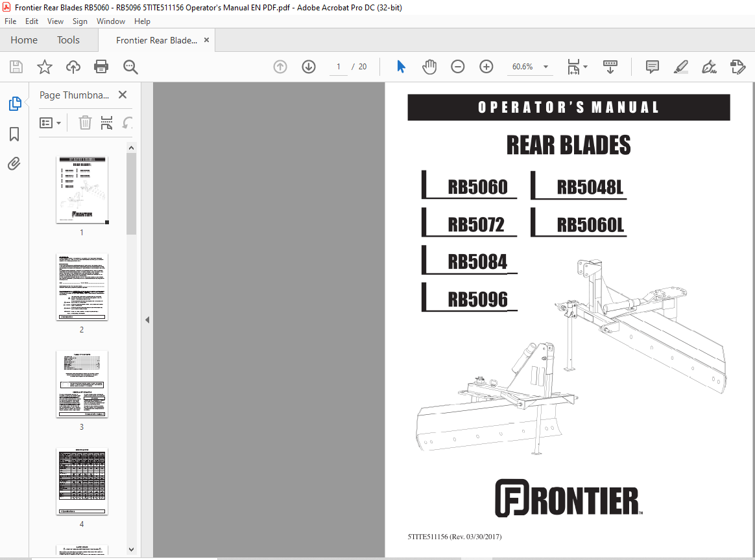755x560 pixels.
Task: Close the Frontier Rear Blade tab
Action: (x=206, y=40)
